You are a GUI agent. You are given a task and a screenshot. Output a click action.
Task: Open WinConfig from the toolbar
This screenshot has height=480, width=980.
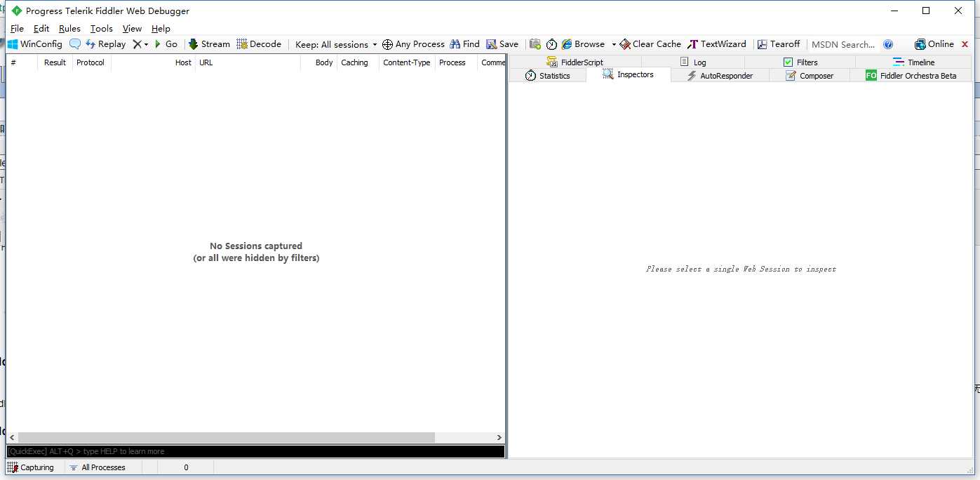[x=34, y=44]
